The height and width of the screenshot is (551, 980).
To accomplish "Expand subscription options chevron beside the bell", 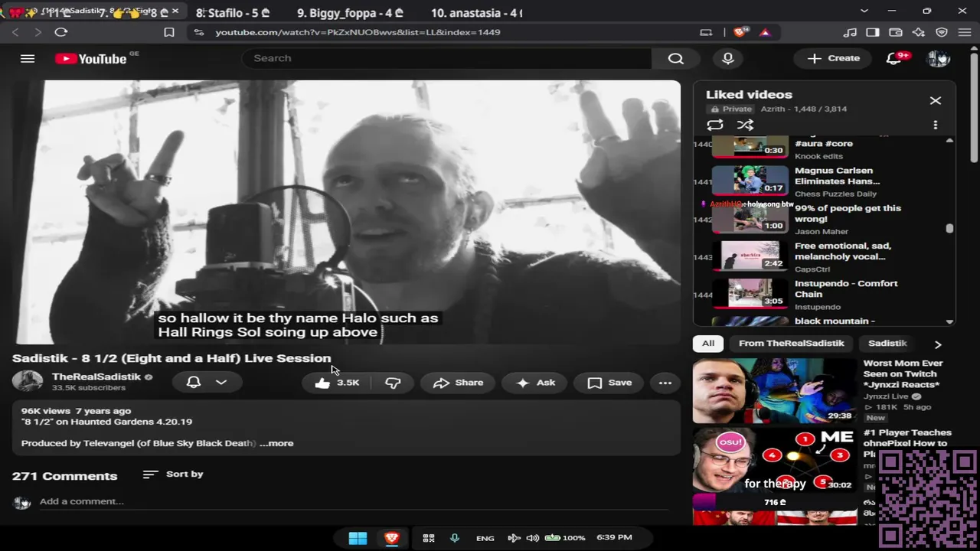I will click(221, 382).
